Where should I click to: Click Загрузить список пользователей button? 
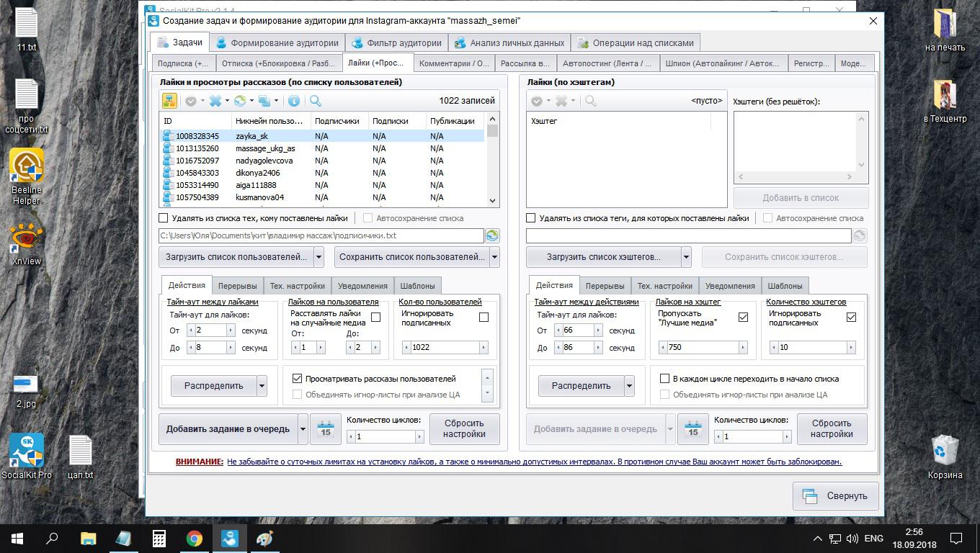click(x=236, y=257)
